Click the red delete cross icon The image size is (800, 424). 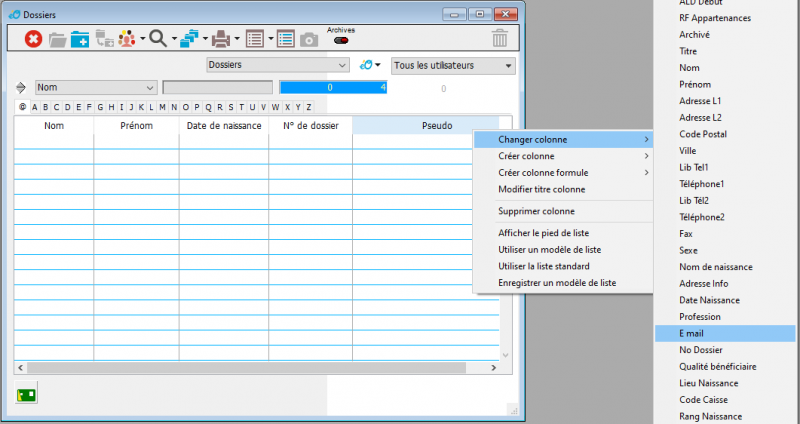click(x=33, y=39)
